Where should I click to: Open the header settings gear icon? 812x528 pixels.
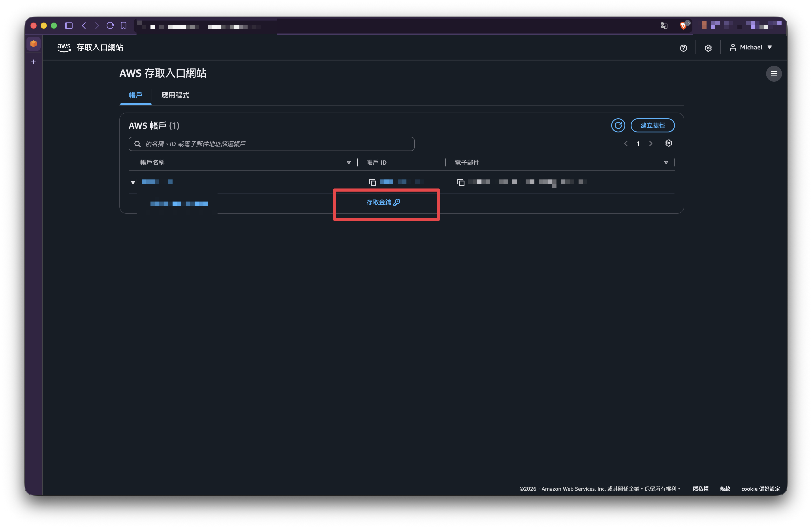708,48
